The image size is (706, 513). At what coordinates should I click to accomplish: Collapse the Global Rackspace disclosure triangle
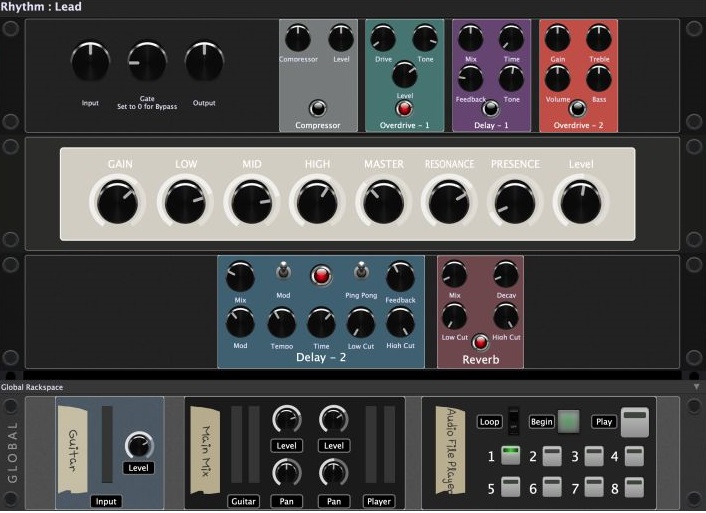[697, 386]
